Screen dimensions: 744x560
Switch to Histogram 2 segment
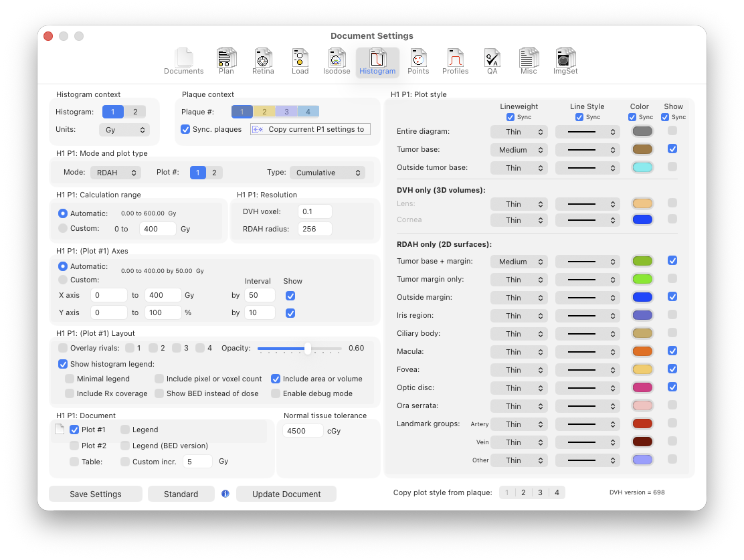point(135,112)
